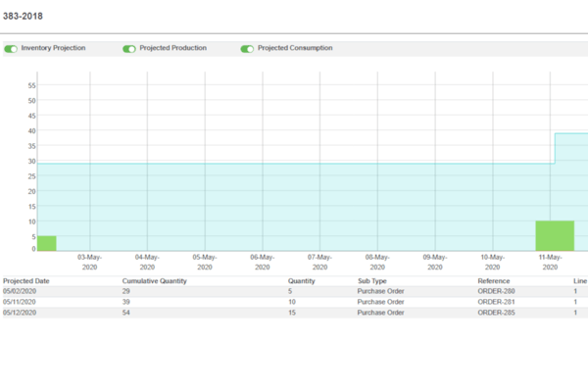
Task: Click the Sub Type column header
Action: tap(372, 281)
